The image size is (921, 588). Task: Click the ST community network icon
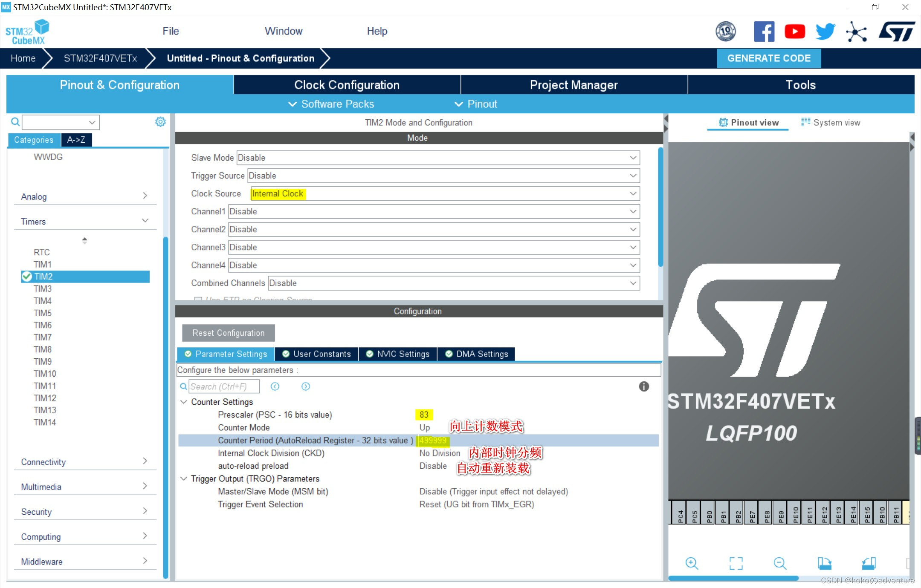(x=856, y=32)
